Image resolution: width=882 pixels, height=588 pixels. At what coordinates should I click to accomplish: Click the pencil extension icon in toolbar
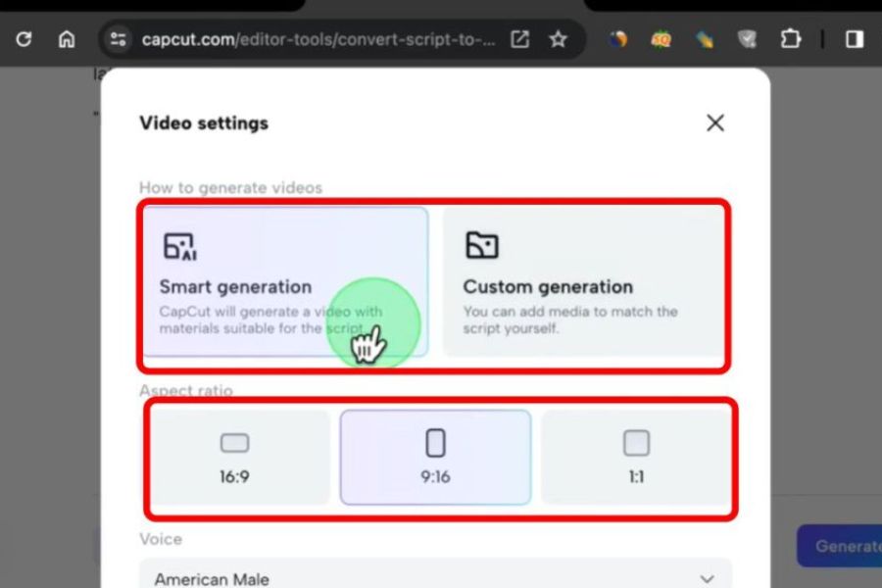pos(702,39)
